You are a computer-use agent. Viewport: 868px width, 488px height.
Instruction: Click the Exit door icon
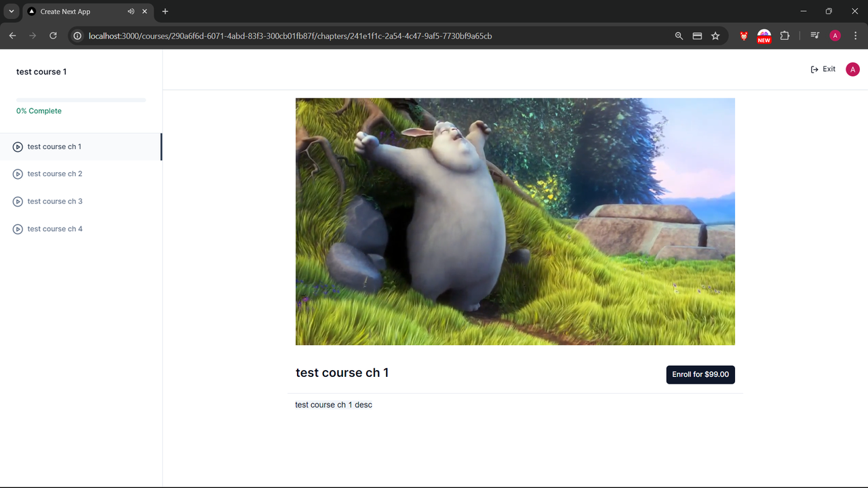pyautogui.click(x=814, y=69)
